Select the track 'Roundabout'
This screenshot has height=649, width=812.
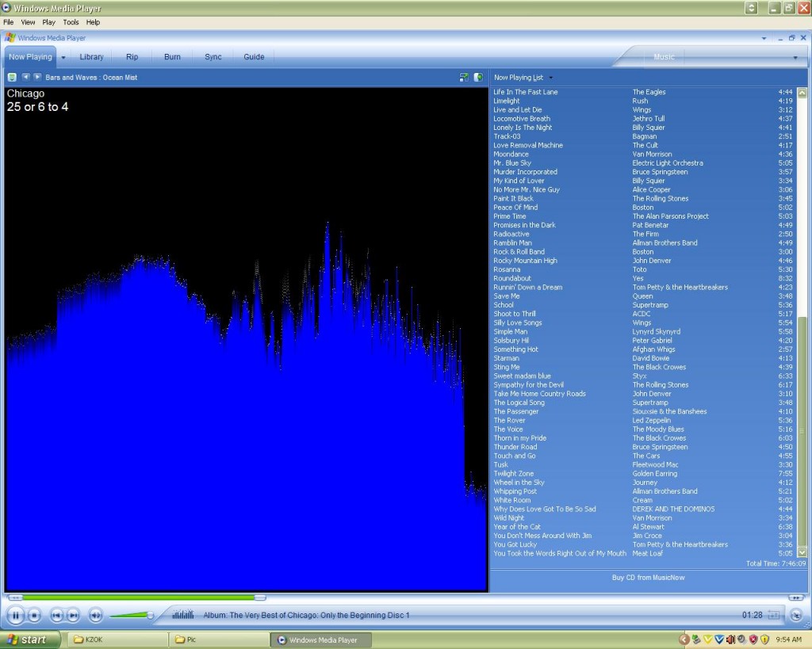[642, 278]
